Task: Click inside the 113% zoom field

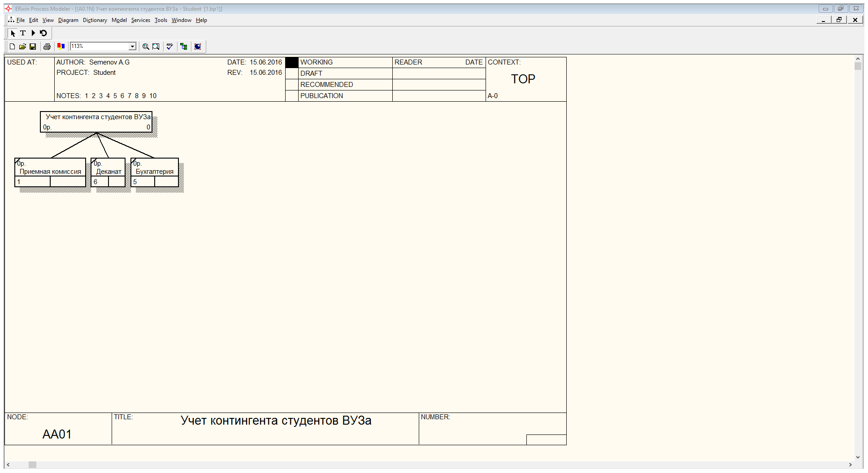Action: point(99,47)
